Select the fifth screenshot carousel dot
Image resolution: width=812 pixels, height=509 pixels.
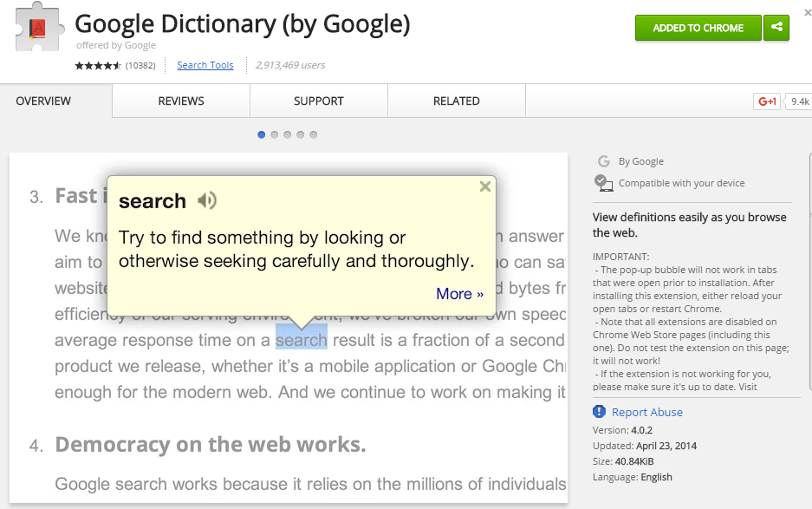[x=314, y=134]
